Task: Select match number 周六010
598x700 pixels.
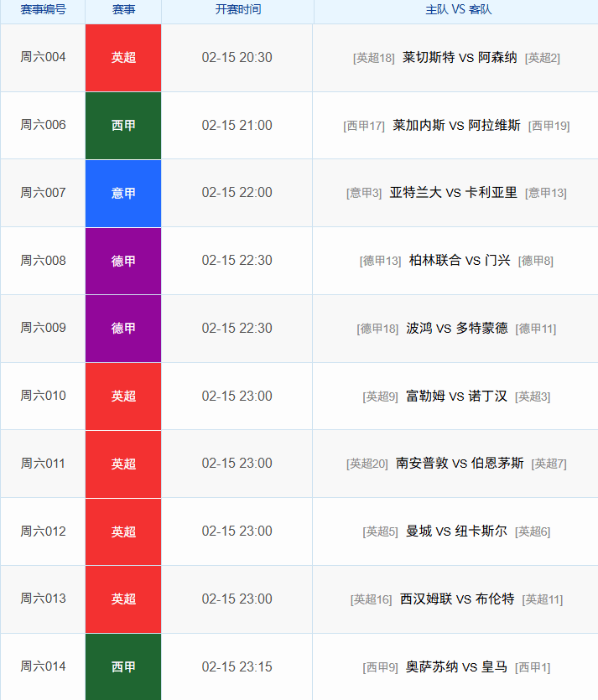Action: pyautogui.click(x=43, y=396)
